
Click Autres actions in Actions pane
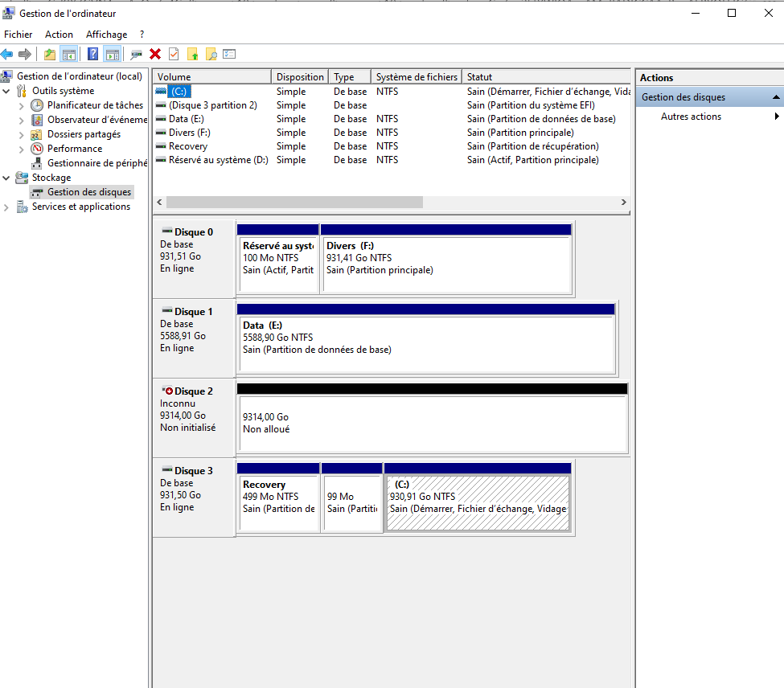pyautogui.click(x=691, y=117)
